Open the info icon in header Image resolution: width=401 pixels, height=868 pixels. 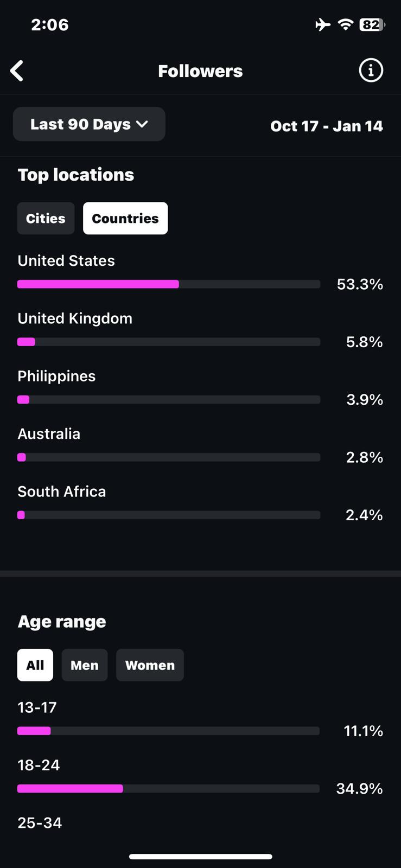tap(371, 71)
